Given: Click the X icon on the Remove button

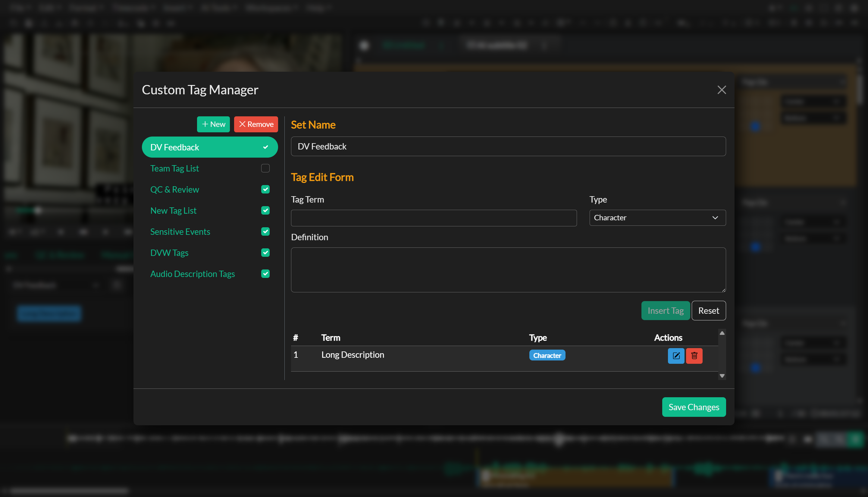Looking at the screenshot, I should 242,124.
